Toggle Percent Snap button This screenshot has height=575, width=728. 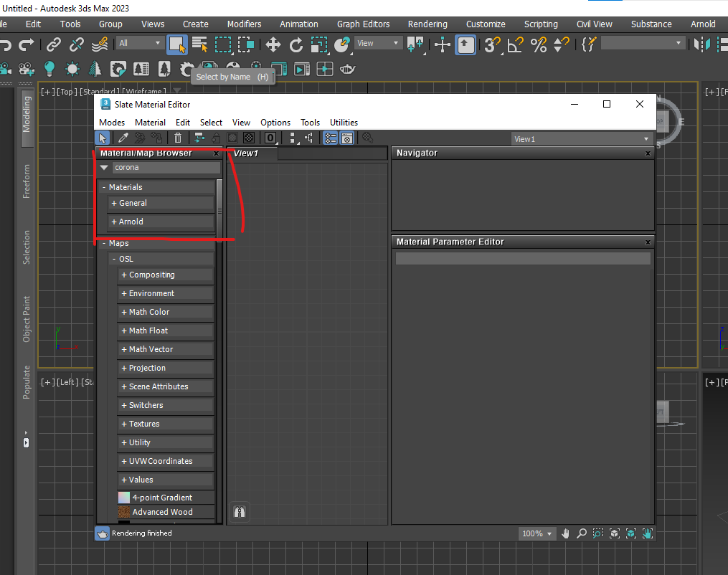(x=539, y=44)
